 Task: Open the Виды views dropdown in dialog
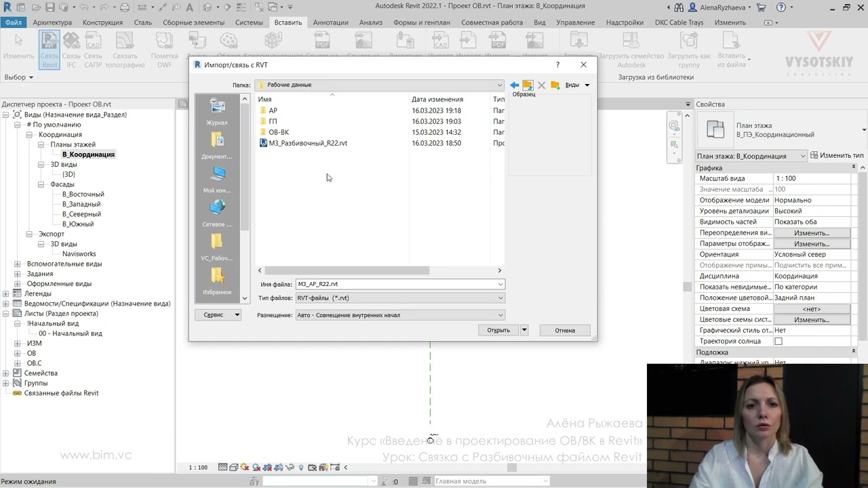coord(578,85)
